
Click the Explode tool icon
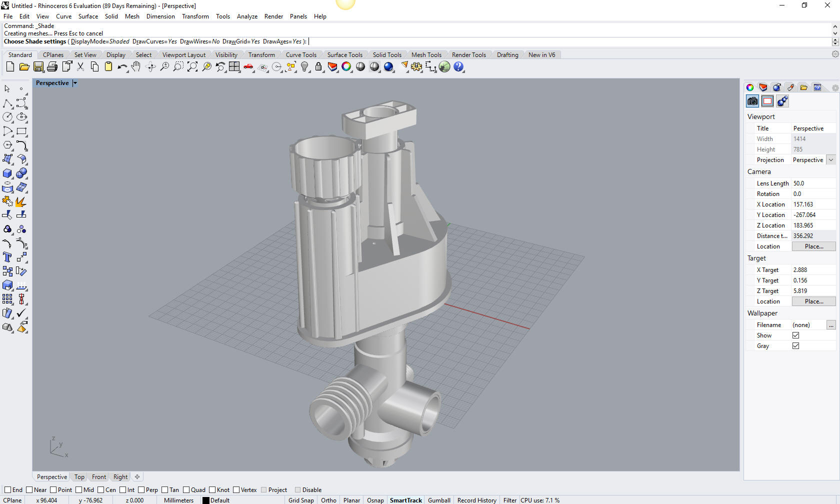coord(21,201)
